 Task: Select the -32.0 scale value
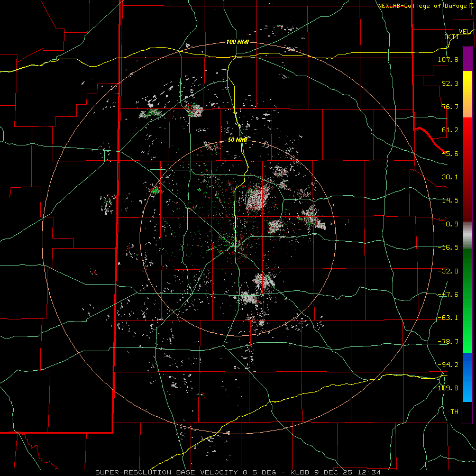(448, 271)
